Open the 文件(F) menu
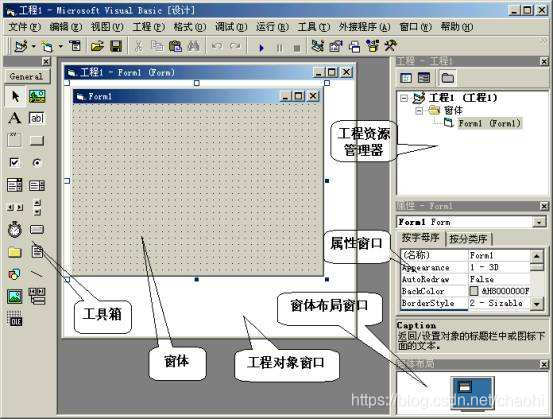Image resolution: width=553 pixels, height=419 pixels. tap(24, 27)
